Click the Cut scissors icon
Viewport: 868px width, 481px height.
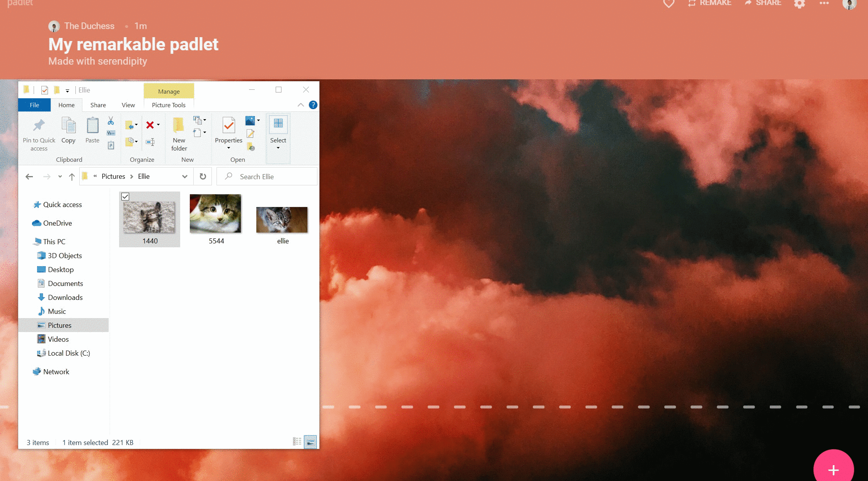(x=111, y=121)
